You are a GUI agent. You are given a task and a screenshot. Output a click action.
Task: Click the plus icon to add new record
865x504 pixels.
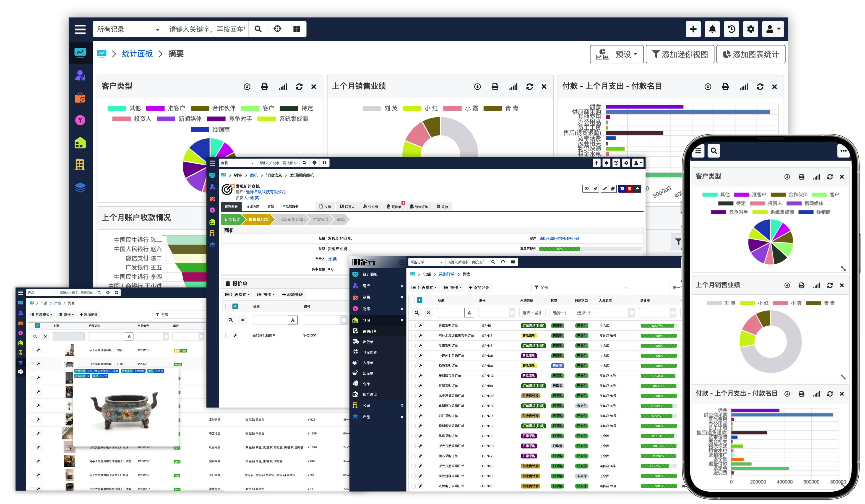point(693,29)
